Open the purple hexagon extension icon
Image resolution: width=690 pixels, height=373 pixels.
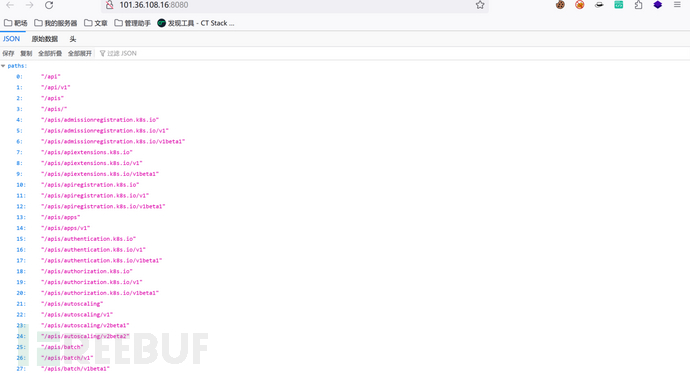(x=657, y=5)
